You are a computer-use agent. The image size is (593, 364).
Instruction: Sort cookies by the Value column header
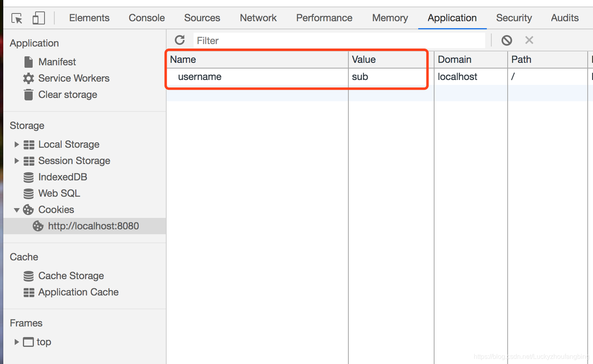(x=391, y=60)
